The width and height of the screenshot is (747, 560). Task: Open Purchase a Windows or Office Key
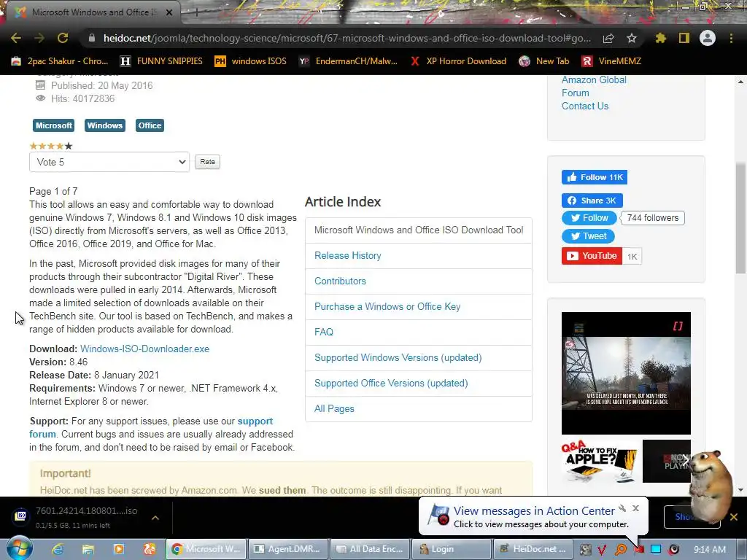tap(387, 307)
